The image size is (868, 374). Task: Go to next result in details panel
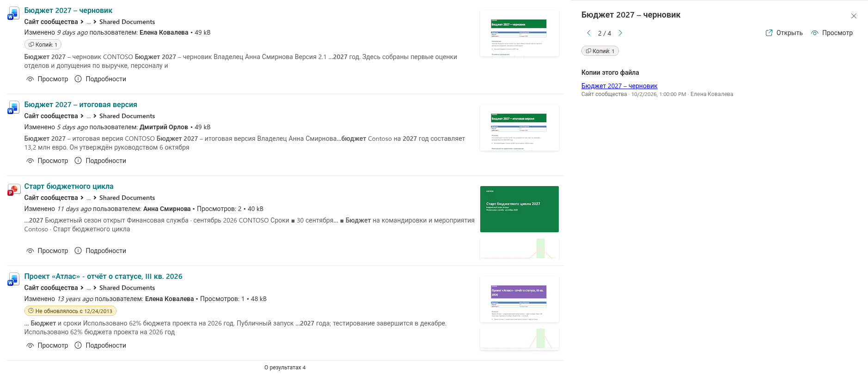[620, 33]
